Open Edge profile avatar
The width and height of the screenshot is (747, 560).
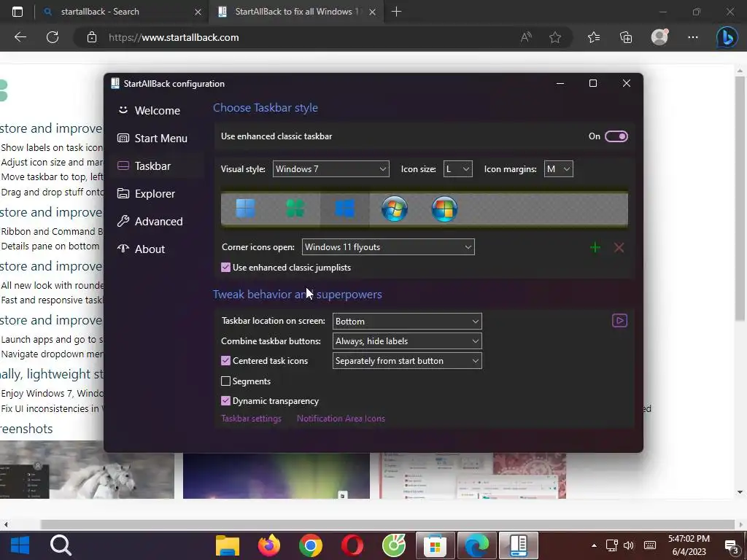tap(659, 37)
